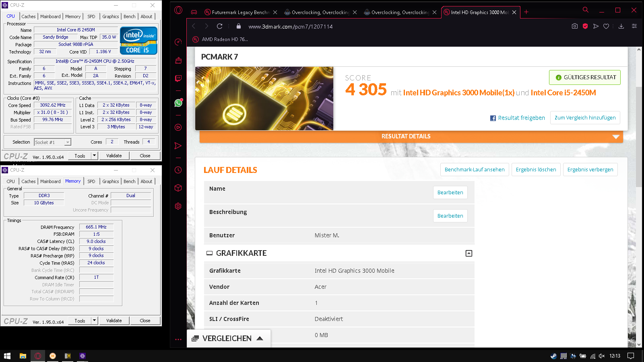Open Windows Start menu

[x=7, y=356]
